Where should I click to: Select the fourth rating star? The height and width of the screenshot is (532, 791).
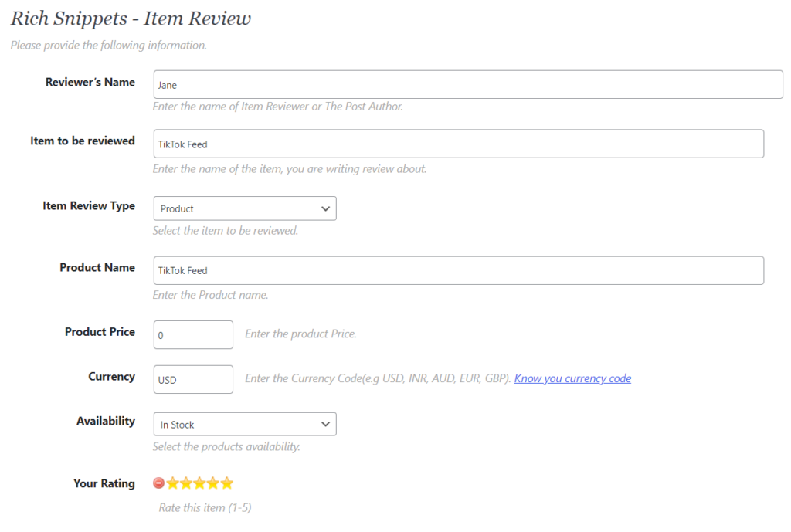click(x=212, y=483)
